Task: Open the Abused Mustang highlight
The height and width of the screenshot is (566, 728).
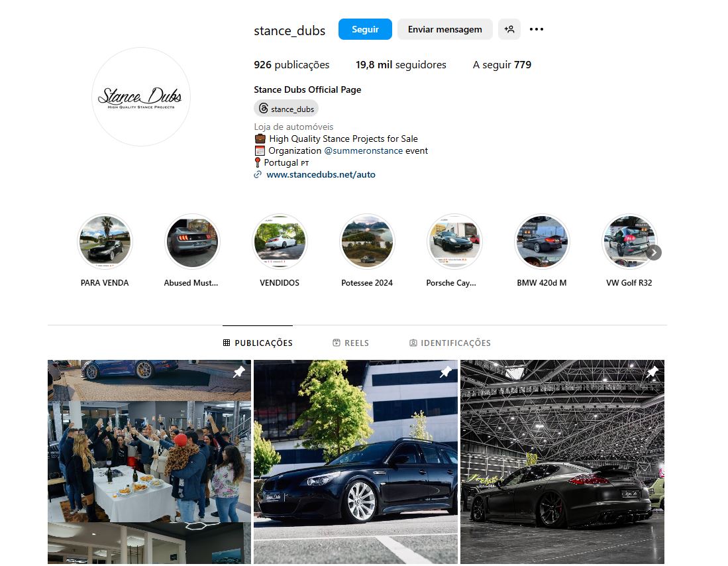Action: coord(192,242)
